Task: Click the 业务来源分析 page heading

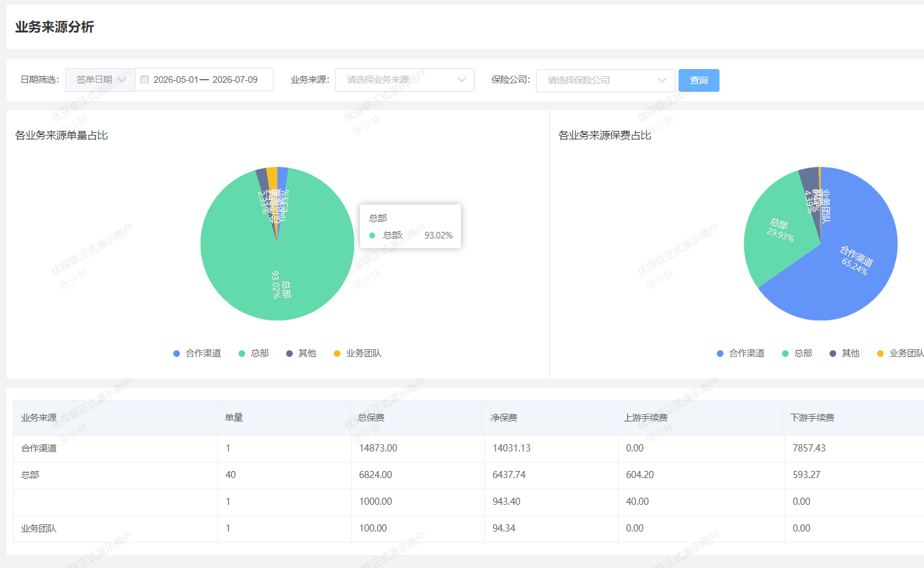Action: [55, 27]
